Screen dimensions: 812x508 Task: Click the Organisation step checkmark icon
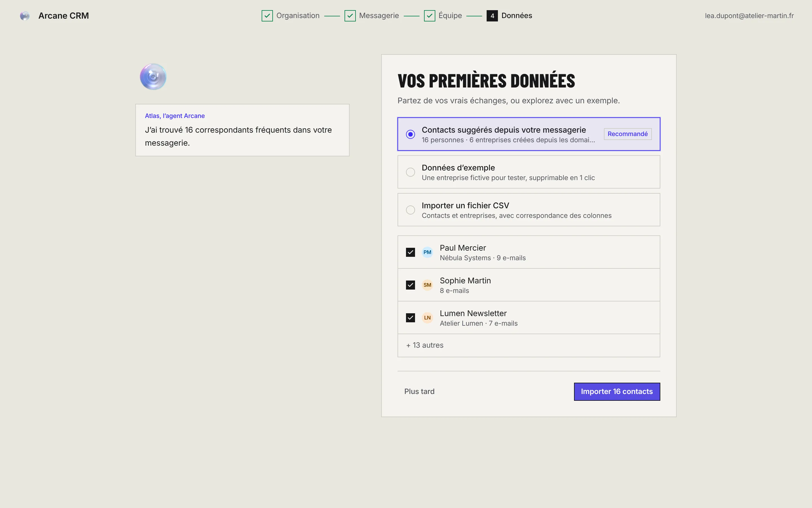point(267,16)
